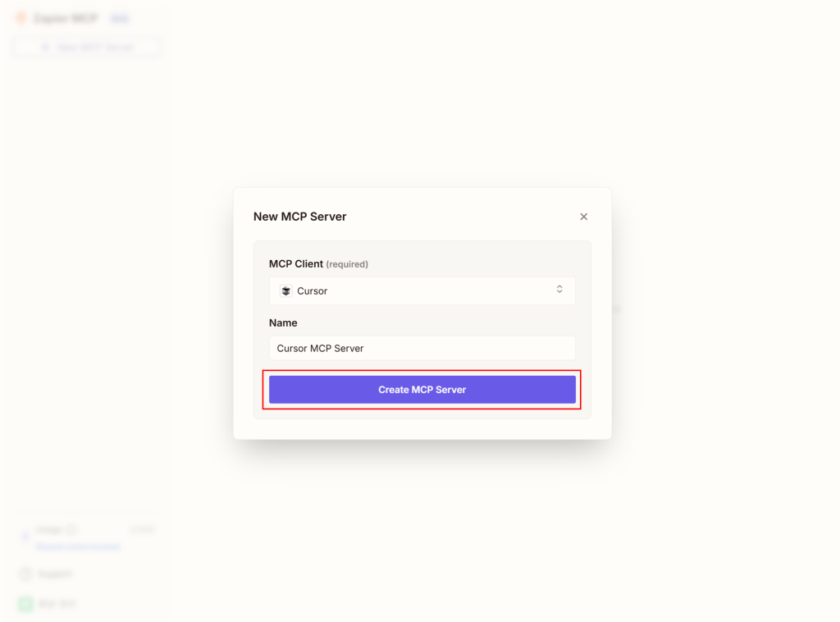Screen dimensions: 840x622
Task: Open the account name menu beside avatar
Action: (x=57, y=604)
